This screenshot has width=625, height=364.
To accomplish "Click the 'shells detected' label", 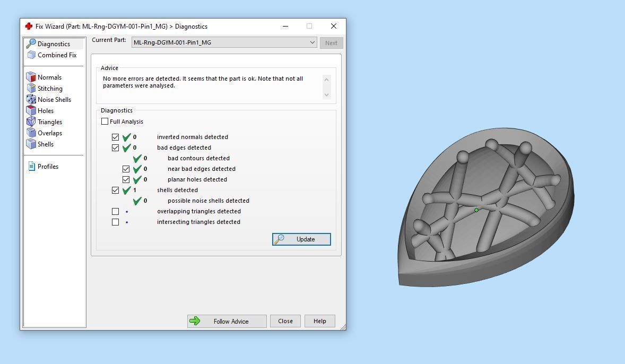I will pos(177,190).
